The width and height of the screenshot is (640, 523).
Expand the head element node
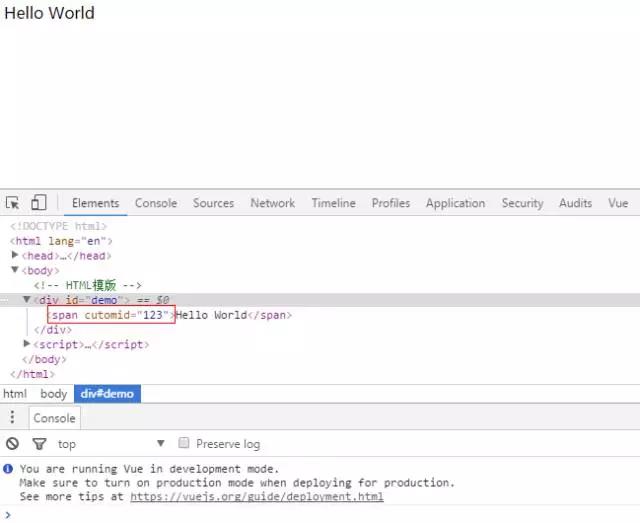coord(15,255)
